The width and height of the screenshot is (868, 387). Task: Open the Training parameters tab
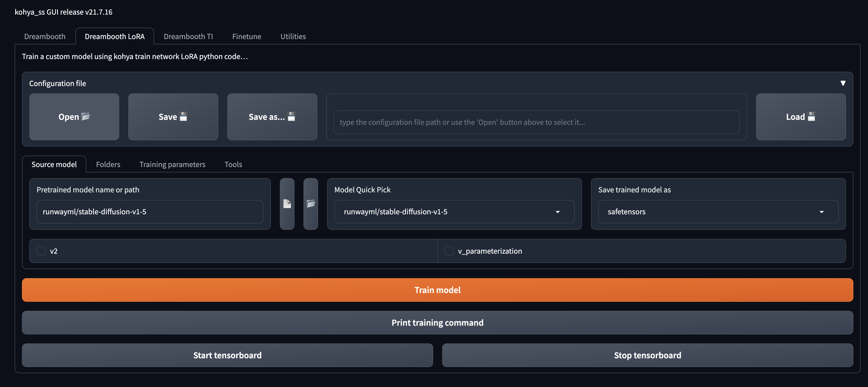pos(172,164)
